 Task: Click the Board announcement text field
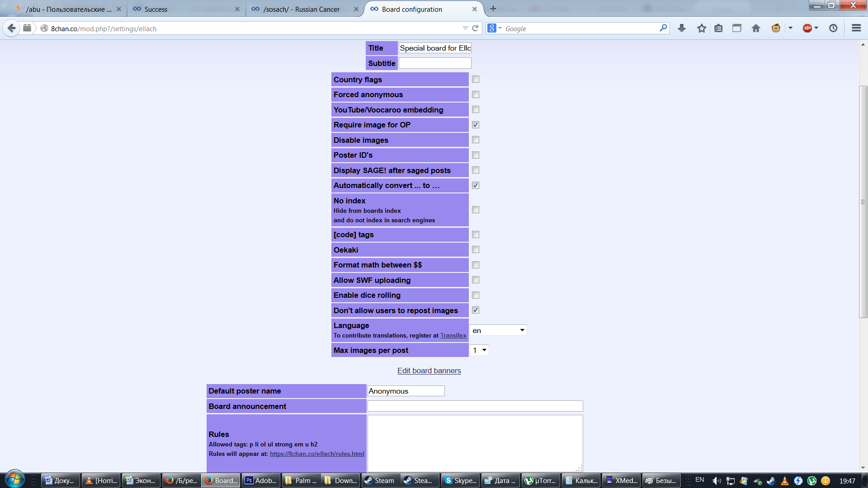[475, 406]
